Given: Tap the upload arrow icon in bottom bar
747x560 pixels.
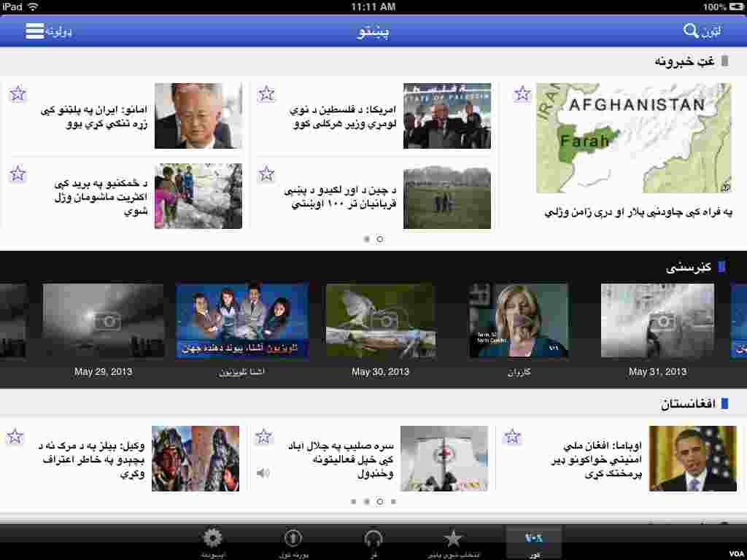Looking at the screenshot, I should point(293,538).
